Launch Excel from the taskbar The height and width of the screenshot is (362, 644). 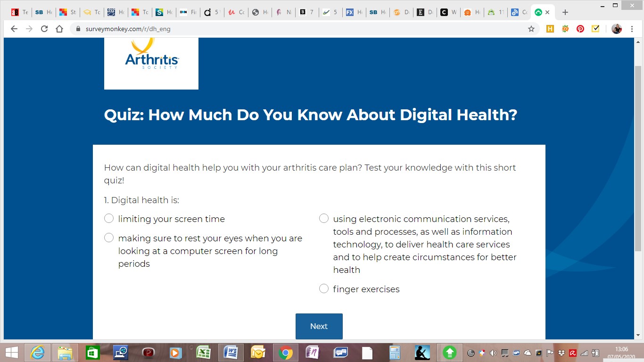point(203,352)
